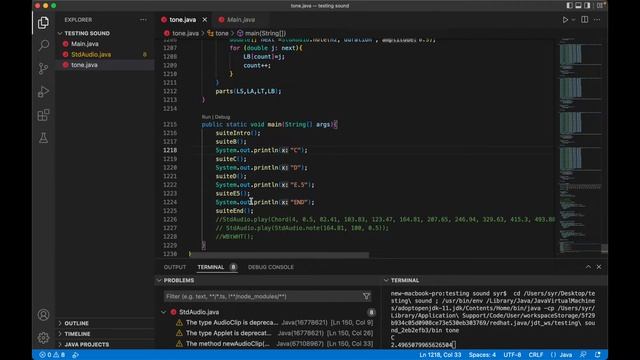Click the Debug CodeLens above main
Viewport: 640px width, 360px height.
222,117
